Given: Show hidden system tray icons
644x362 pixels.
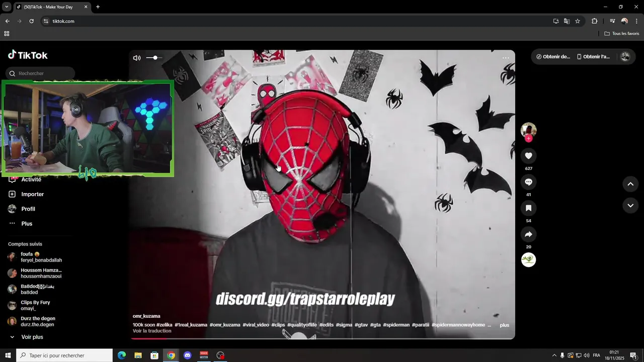Looking at the screenshot, I should click(554, 355).
